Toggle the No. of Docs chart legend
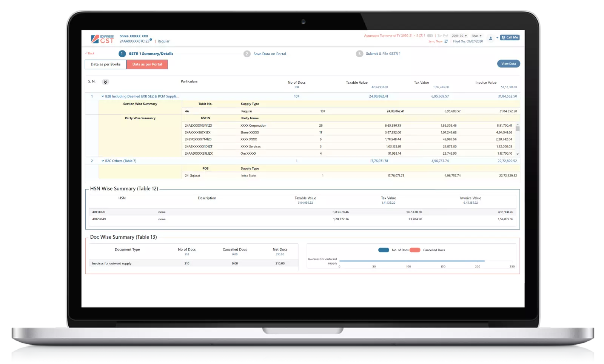 click(x=384, y=250)
